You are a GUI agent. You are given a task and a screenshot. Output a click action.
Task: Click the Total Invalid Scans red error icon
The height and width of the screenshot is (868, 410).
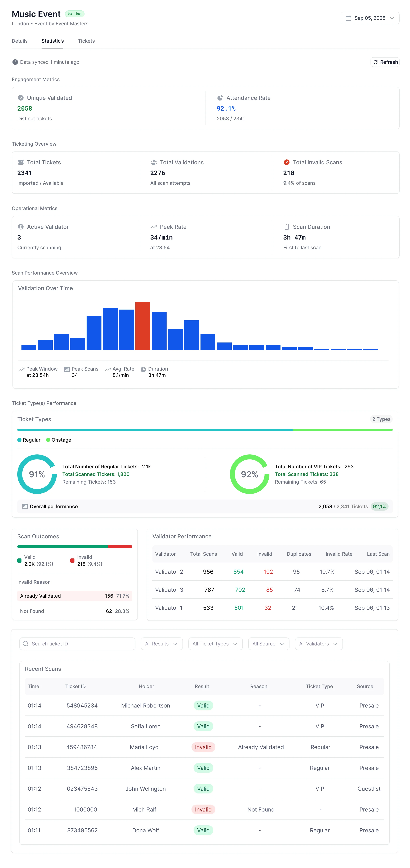(287, 162)
